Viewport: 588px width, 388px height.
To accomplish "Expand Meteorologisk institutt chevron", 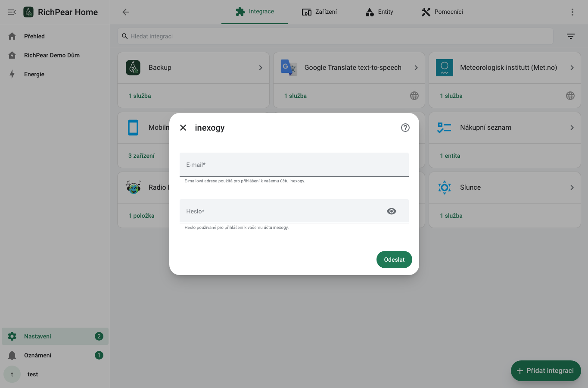I will tap(572, 68).
